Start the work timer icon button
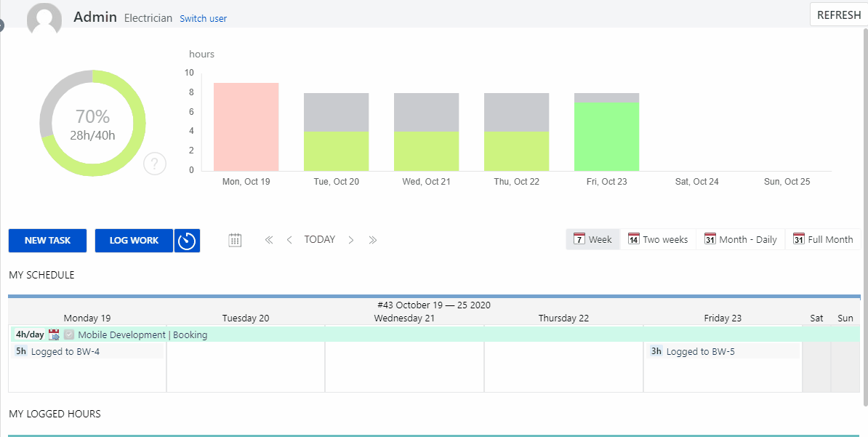The height and width of the screenshot is (437, 868). pos(187,241)
